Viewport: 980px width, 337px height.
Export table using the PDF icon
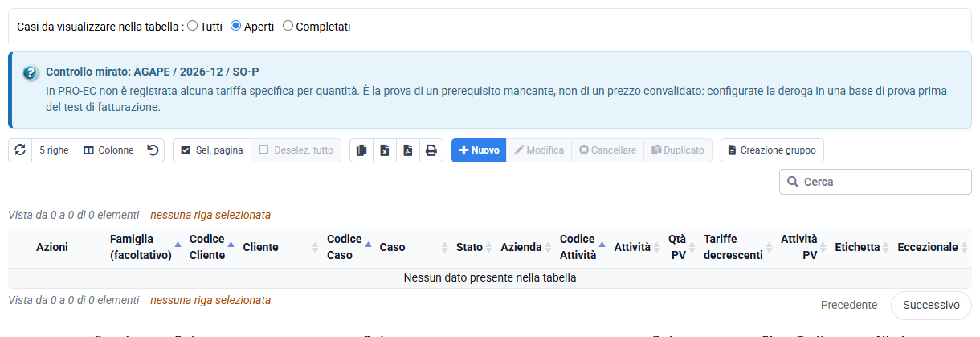408,150
